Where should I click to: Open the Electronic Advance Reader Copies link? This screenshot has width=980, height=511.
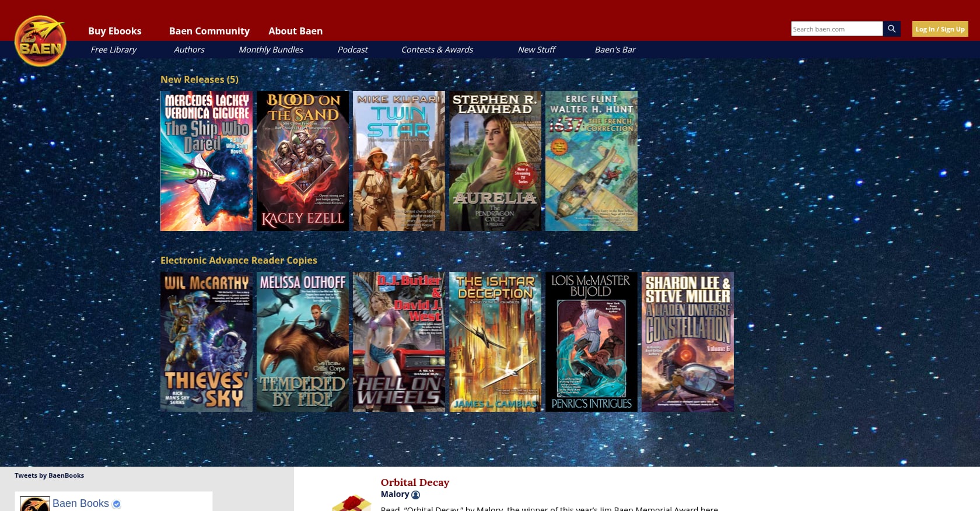click(239, 260)
